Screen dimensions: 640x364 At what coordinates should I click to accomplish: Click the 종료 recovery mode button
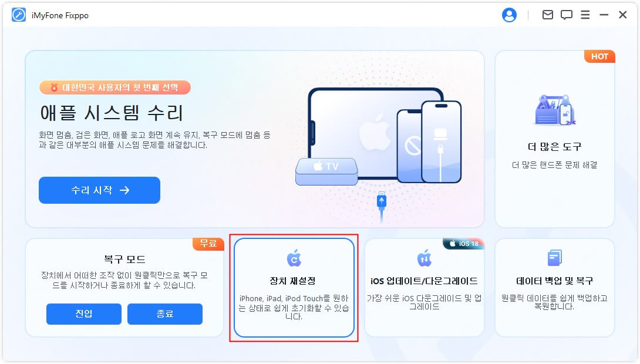pos(165,314)
